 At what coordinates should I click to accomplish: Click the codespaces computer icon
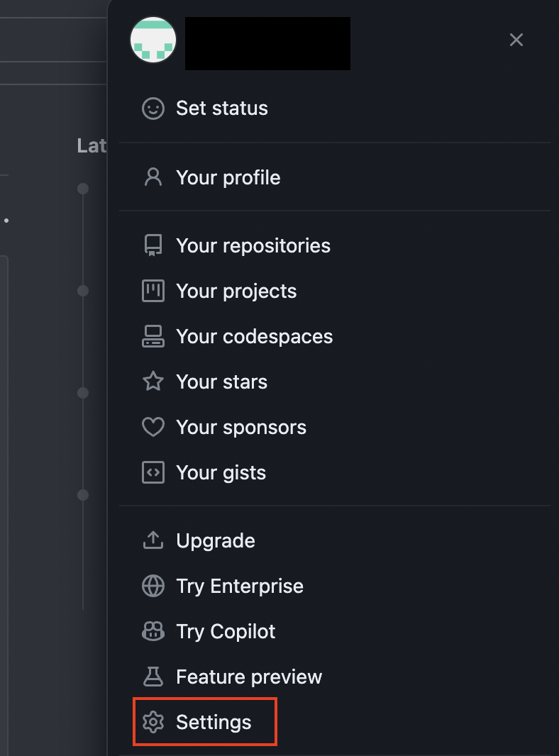pos(153,335)
